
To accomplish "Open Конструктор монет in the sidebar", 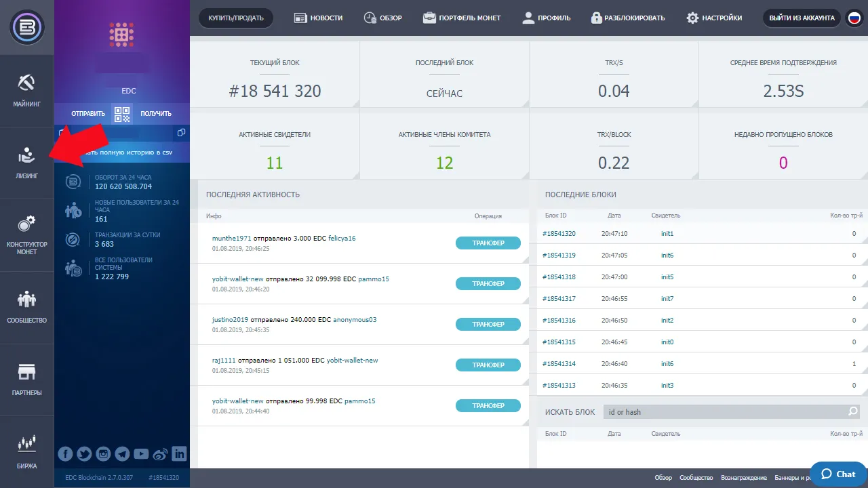I will pos(26,235).
